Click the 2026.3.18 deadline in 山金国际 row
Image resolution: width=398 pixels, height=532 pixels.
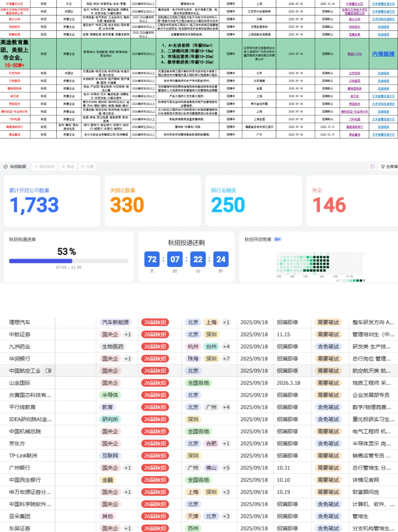(x=289, y=383)
